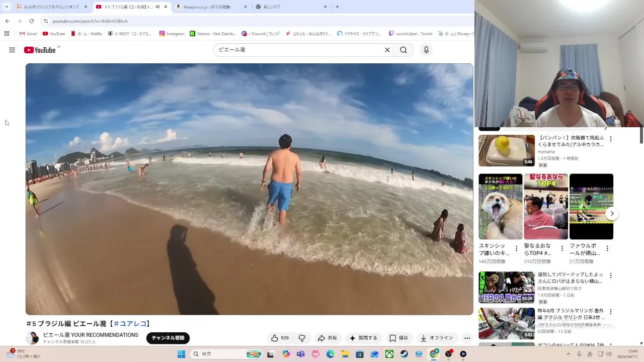Like the video with thumbs-up
This screenshot has height=362, width=644.
(x=280, y=338)
